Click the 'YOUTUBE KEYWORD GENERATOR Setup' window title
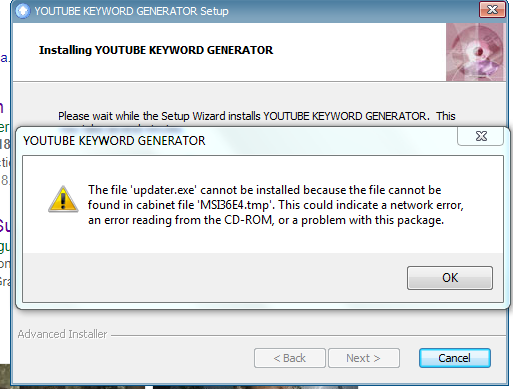The width and height of the screenshot is (513, 389). [x=131, y=11]
